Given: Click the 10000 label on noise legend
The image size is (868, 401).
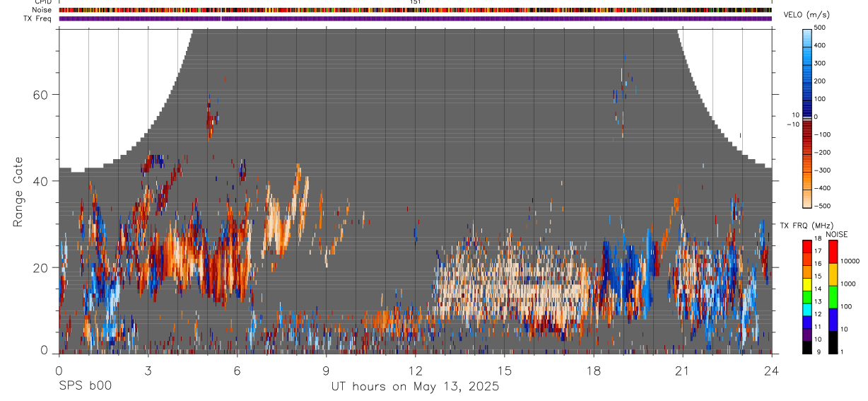Looking at the screenshot, I should click(x=852, y=260).
